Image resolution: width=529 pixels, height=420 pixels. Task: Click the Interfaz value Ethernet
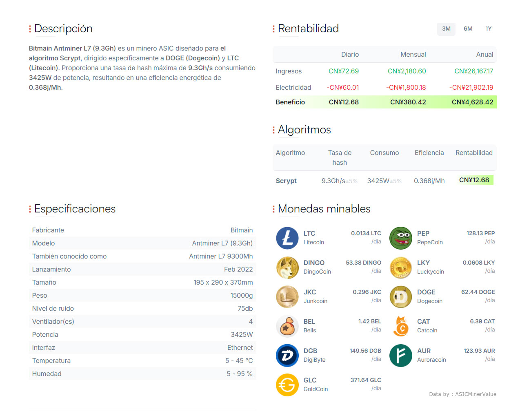tap(240, 348)
